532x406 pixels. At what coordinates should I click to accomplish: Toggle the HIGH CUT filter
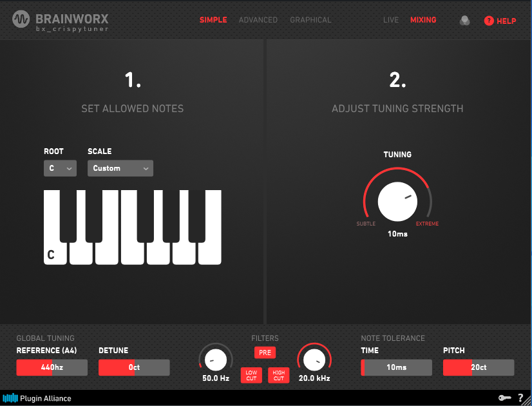coord(278,375)
